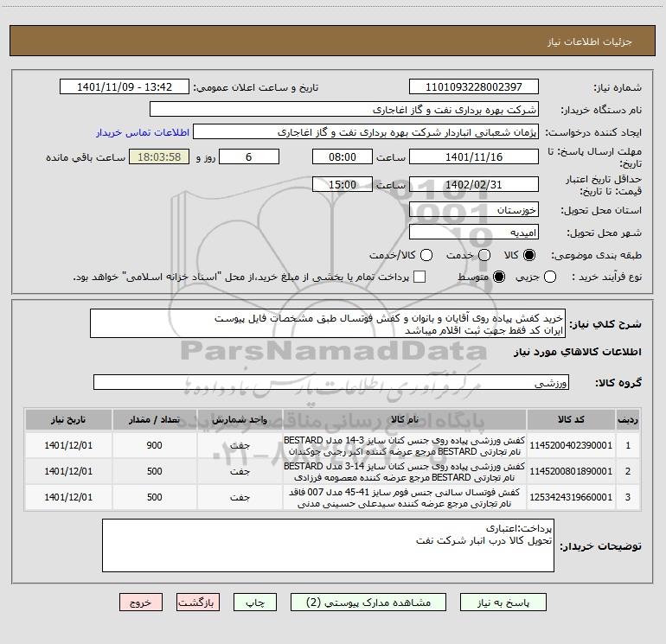Click the پاسخ به نیاز button
Image resolution: width=666 pixels, height=644 pixels.
pos(503,603)
